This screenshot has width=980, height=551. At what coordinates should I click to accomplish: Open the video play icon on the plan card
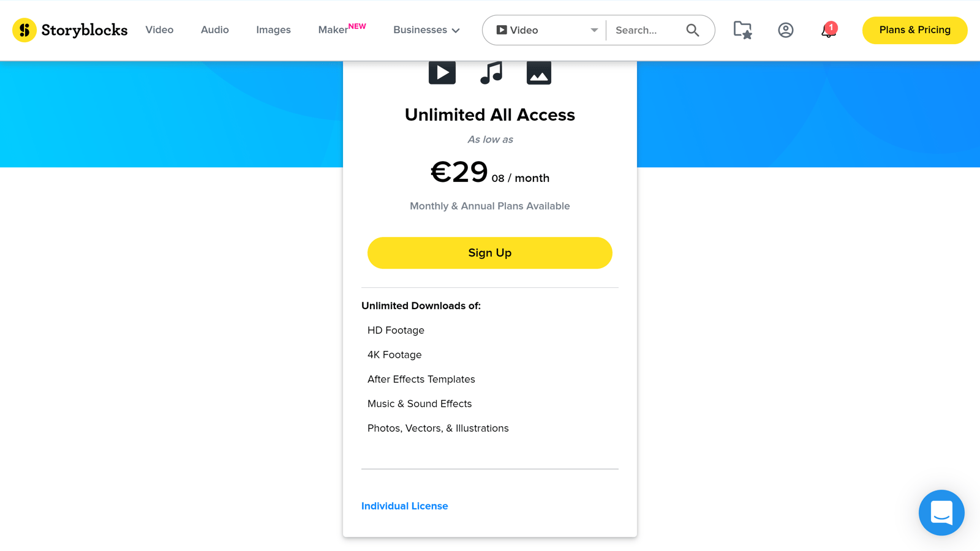[442, 72]
